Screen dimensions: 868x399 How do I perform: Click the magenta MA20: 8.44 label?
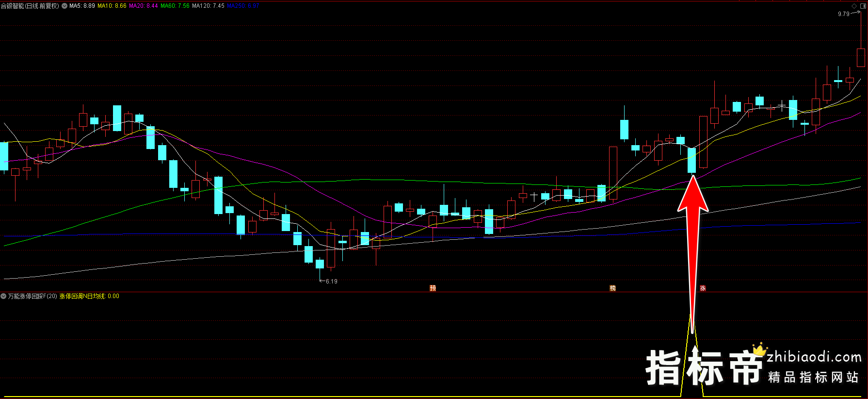[144, 6]
